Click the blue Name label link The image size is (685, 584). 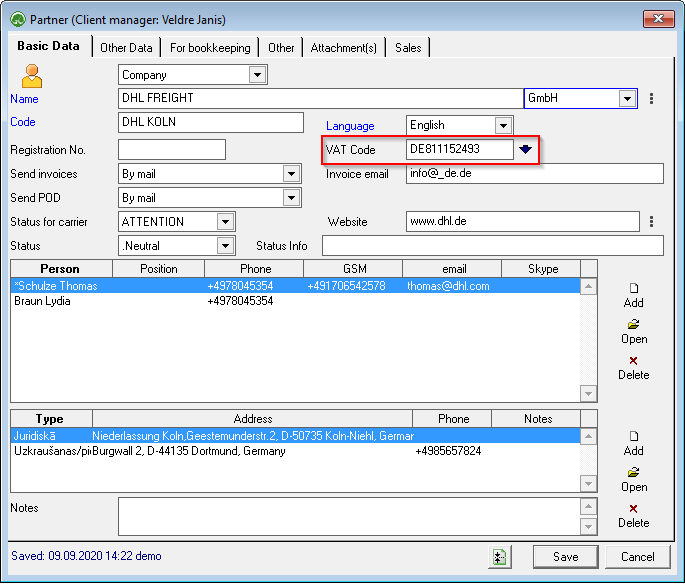click(24, 99)
